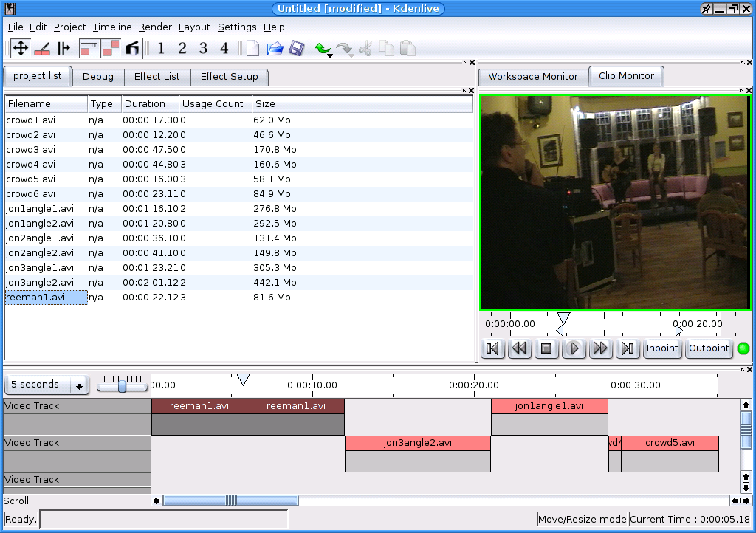Open the 5 seconds timescale dropdown
This screenshot has width=756, height=533.
pyautogui.click(x=79, y=385)
